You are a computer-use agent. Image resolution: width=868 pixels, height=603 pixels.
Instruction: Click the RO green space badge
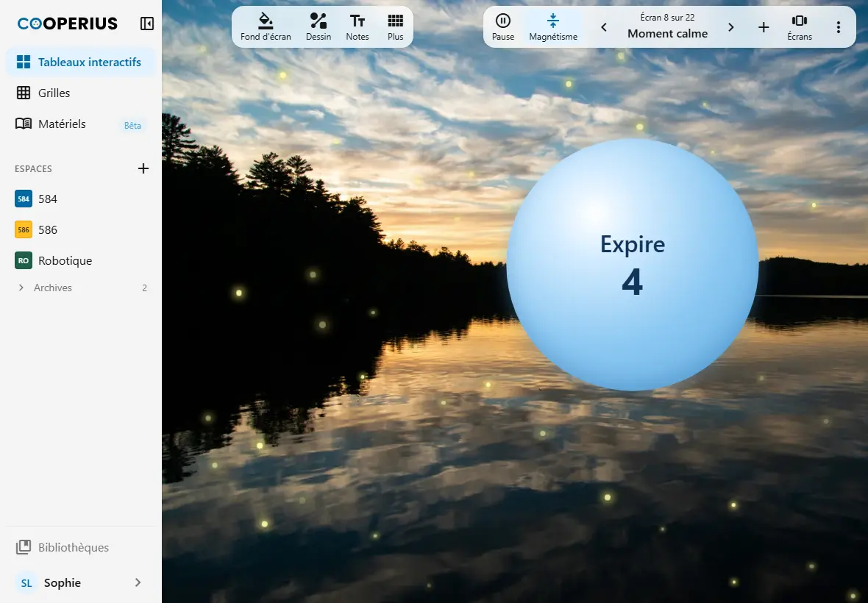pyautogui.click(x=24, y=260)
